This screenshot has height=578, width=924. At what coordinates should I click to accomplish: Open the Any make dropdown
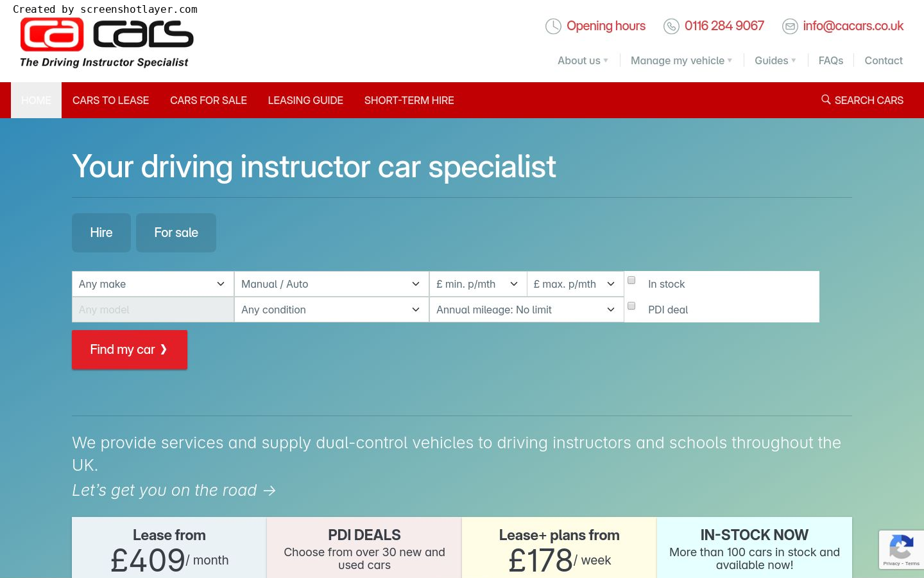[152, 284]
